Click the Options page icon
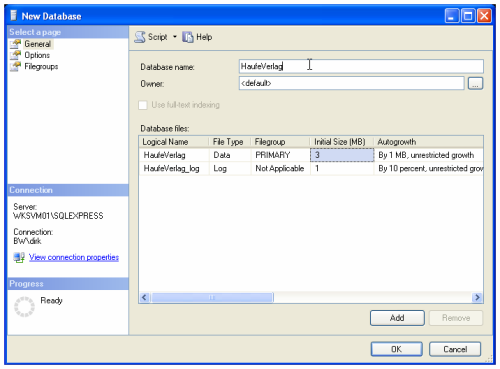 15,55
